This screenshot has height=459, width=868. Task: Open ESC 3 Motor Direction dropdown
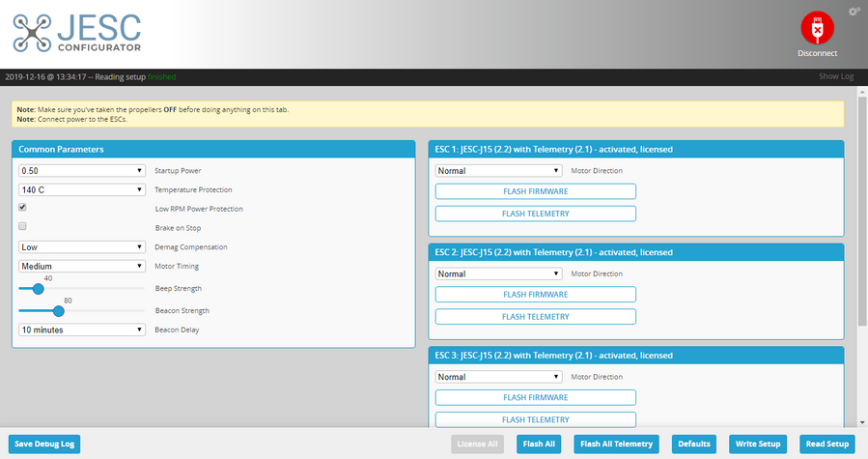pyautogui.click(x=499, y=377)
